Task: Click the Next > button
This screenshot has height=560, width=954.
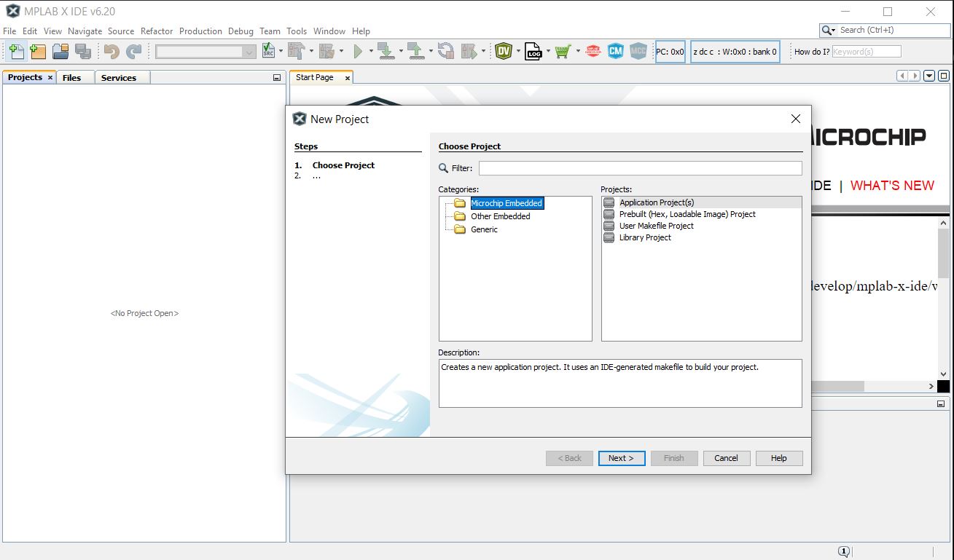Action: (621, 458)
